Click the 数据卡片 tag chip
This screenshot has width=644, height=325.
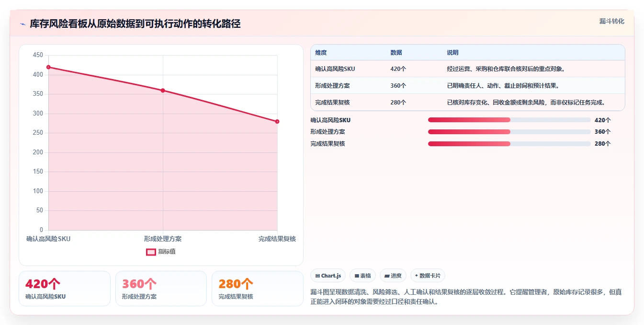coord(428,276)
